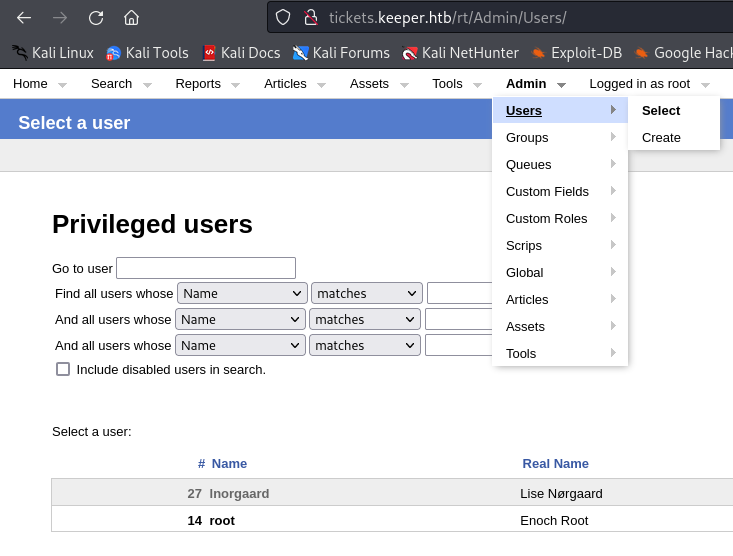Open the 'Find all users whose' matches dropdown
Viewport: 733px width, 556px height.
tap(367, 294)
